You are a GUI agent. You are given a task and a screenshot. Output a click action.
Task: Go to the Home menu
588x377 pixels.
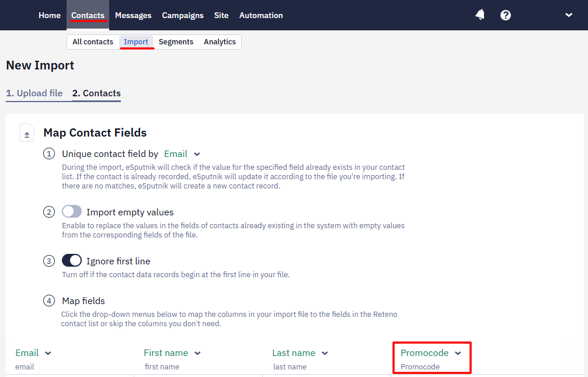tap(50, 15)
